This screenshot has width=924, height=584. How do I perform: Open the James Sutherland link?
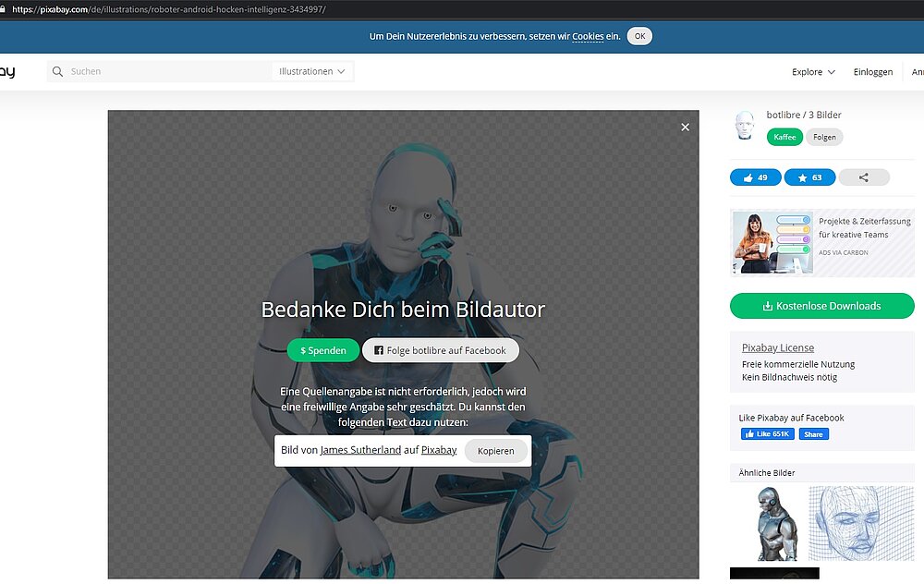[x=360, y=450]
